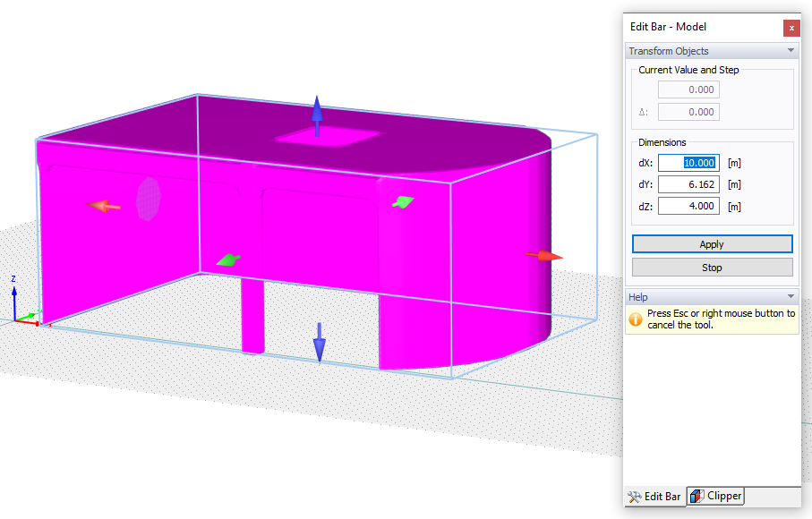Click the 'Press Esc or right mouse button' help text
This screenshot has width=812, height=519.
(721, 319)
